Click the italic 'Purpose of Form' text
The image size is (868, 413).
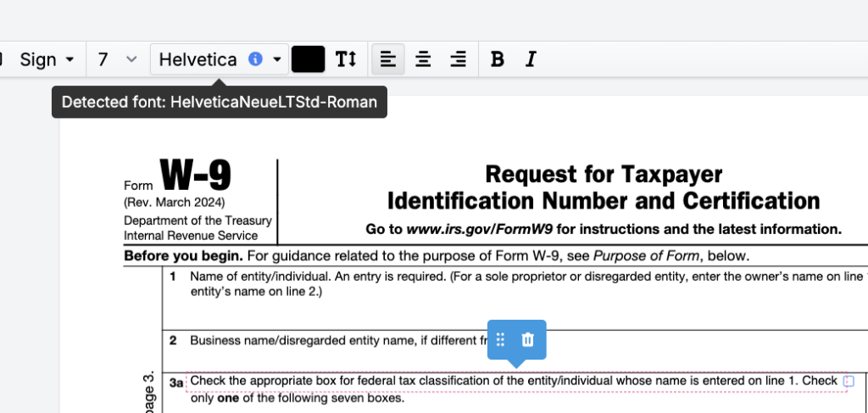click(x=647, y=256)
